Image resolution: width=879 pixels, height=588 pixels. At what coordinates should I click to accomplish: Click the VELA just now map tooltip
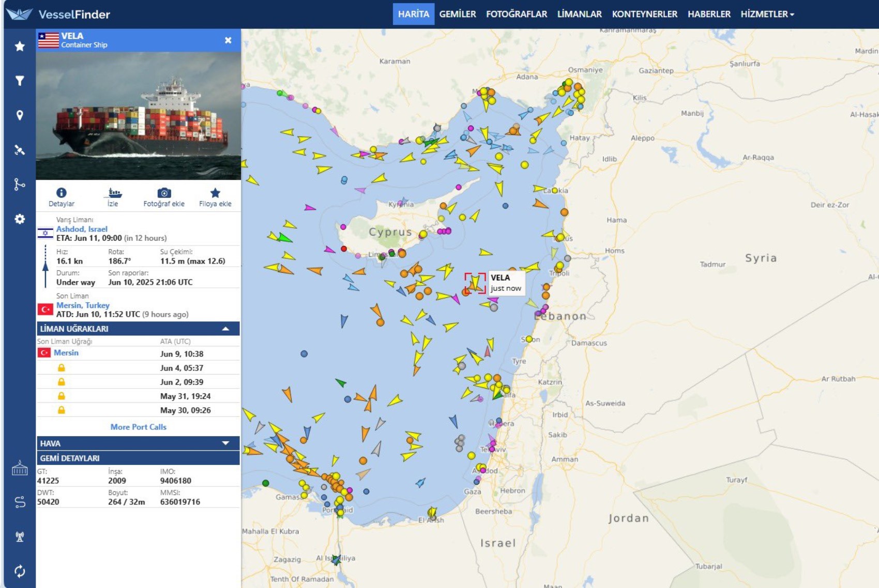[506, 283]
